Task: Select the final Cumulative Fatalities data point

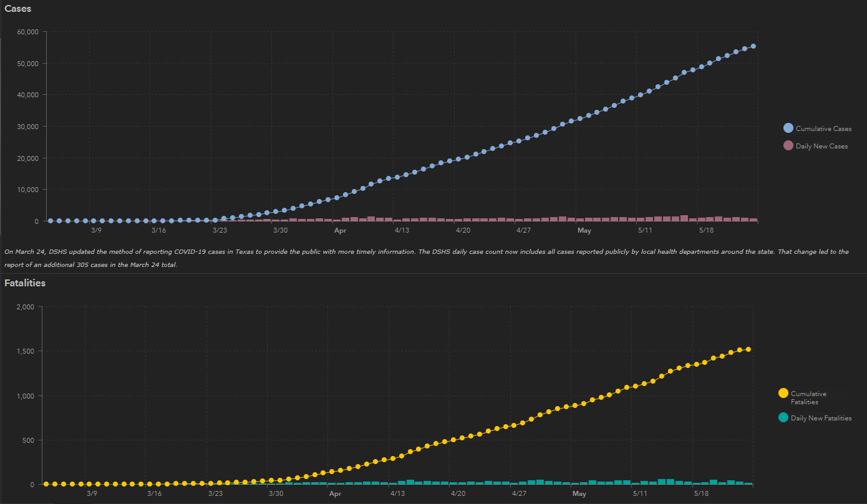Action: pyautogui.click(x=748, y=349)
